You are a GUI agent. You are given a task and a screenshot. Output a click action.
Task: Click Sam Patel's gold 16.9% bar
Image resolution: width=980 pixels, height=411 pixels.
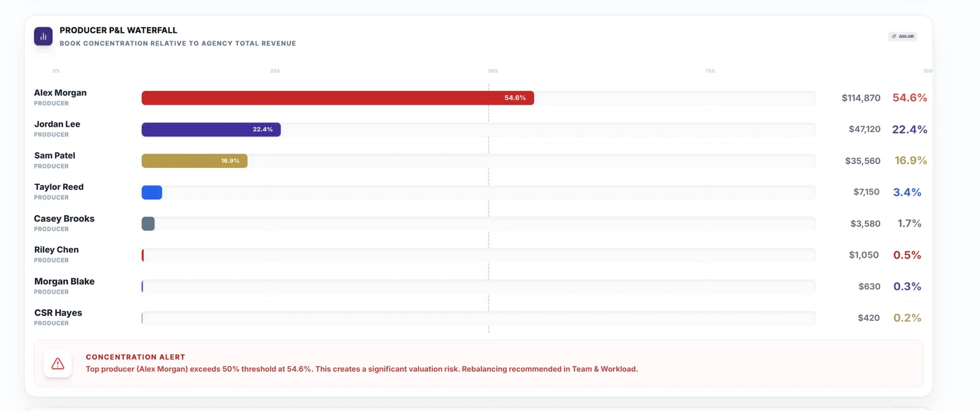coord(195,161)
